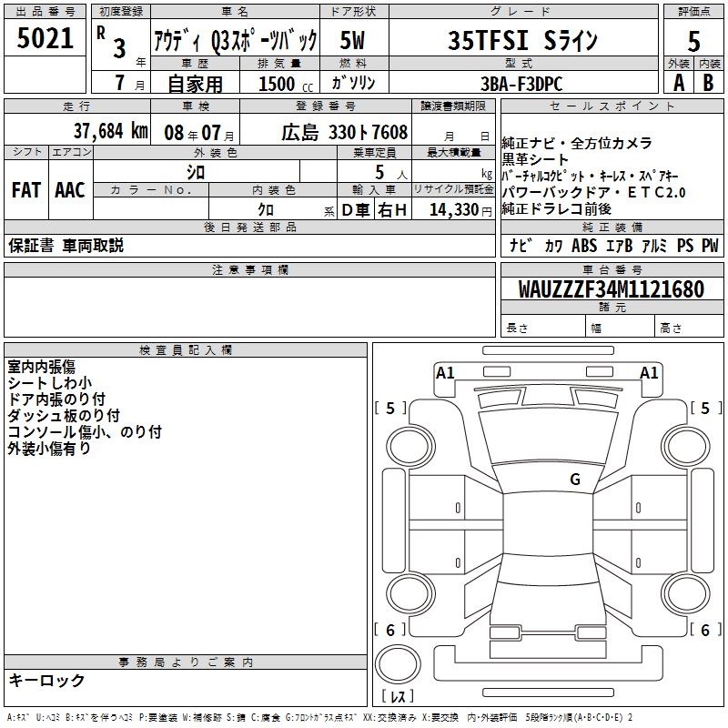Select inspector note ダッシュ板のり付
Viewport: 728px width, 728px height.
[x=64, y=415]
